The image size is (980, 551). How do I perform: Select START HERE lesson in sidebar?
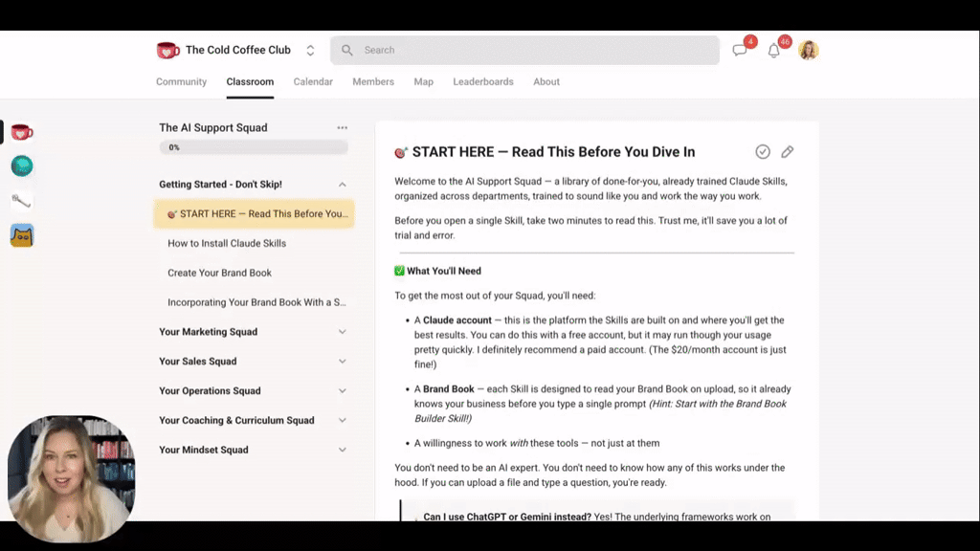point(254,213)
